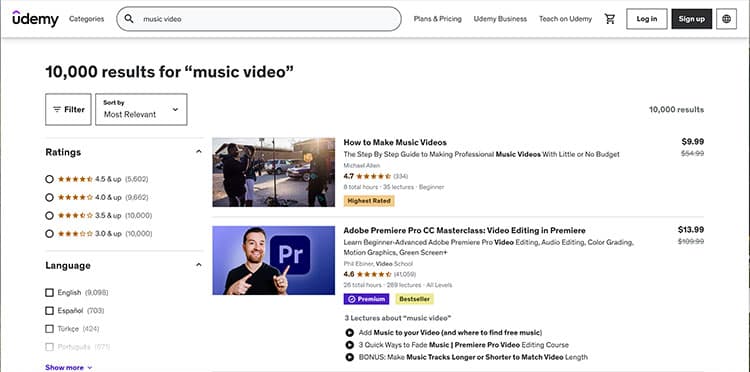The height and width of the screenshot is (372, 750).
Task: Open the How to Make Music Videos thumbnail
Action: click(x=274, y=172)
